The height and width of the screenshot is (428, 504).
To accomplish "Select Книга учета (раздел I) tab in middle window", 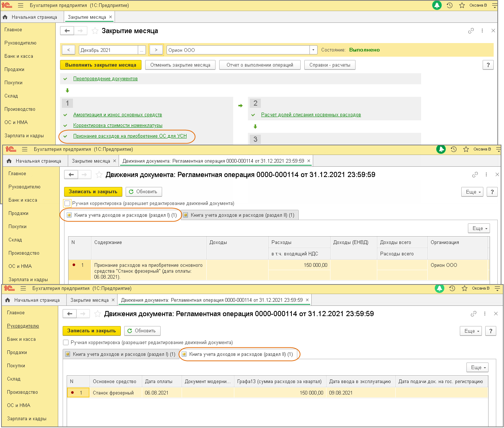I will (122, 215).
